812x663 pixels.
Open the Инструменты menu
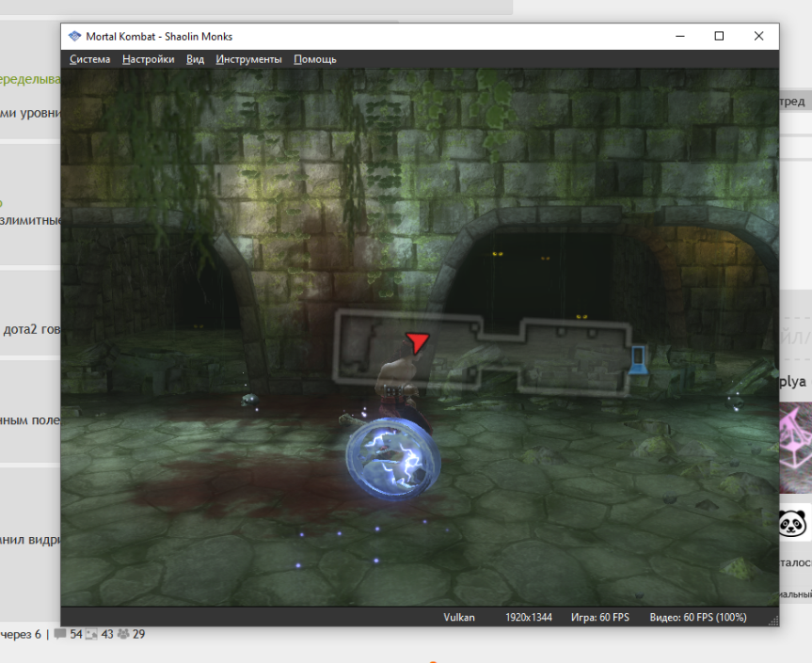tap(248, 59)
